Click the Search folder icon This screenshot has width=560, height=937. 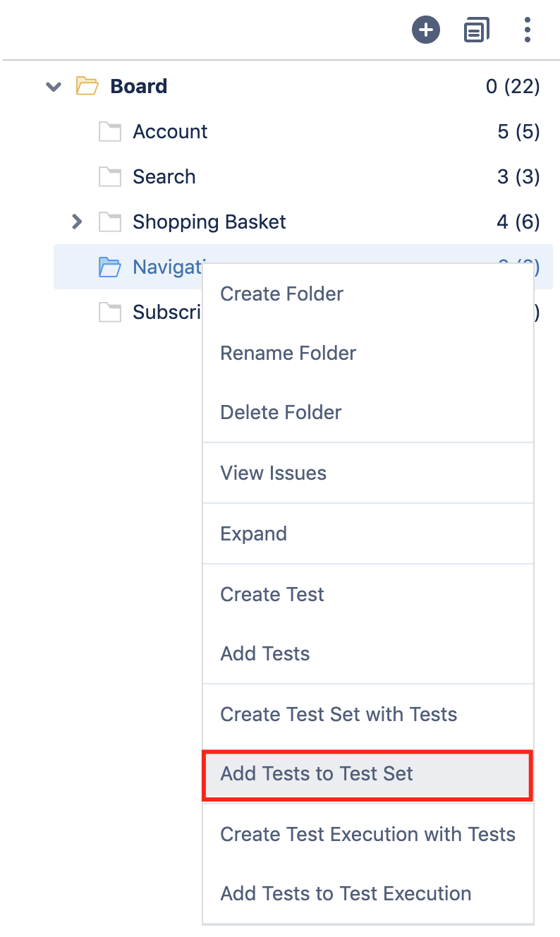pyautogui.click(x=110, y=177)
